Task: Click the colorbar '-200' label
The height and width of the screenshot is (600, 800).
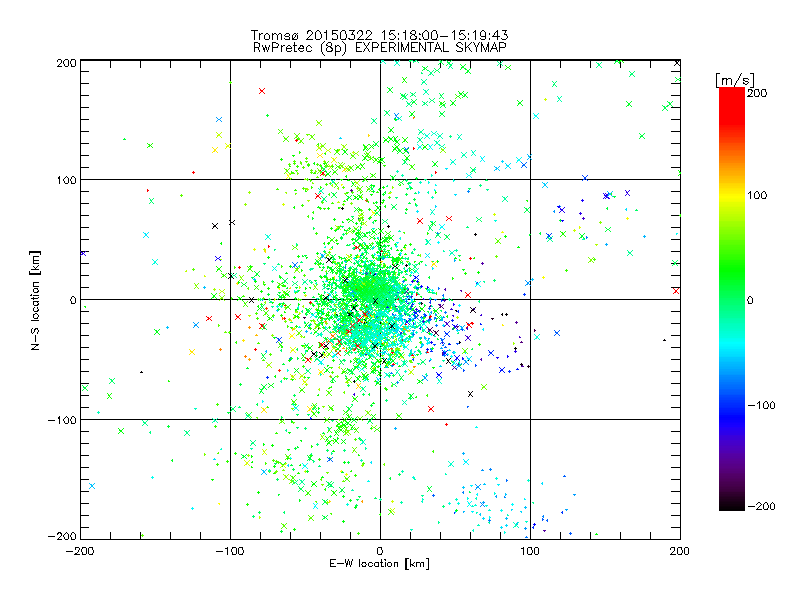Action: [x=761, y=506]
